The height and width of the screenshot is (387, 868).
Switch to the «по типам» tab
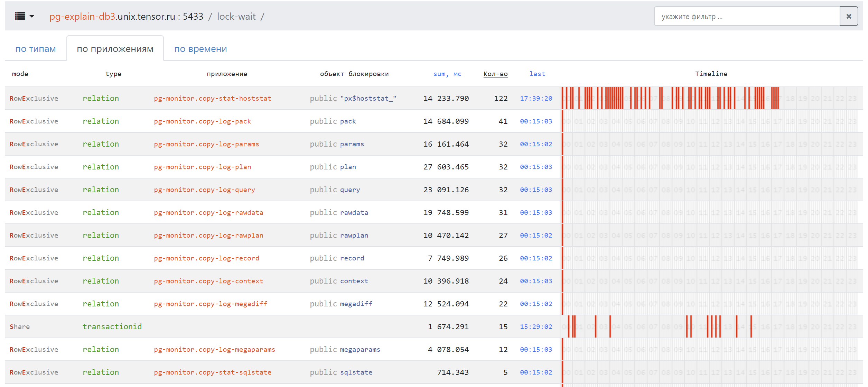coord(36,49)
